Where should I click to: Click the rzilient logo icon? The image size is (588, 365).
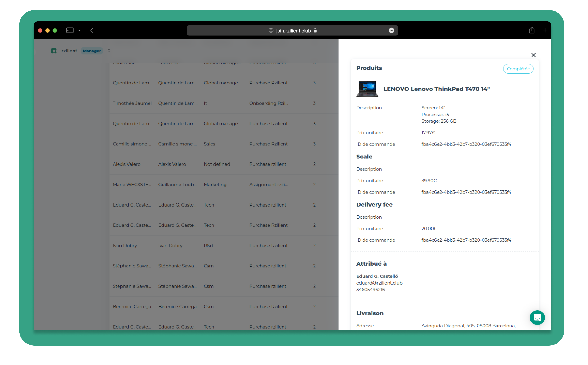pyautogui.click(x=54, y=51)
